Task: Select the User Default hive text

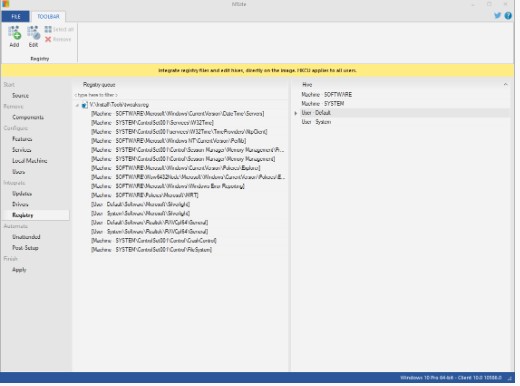Action: pos(316,113)
